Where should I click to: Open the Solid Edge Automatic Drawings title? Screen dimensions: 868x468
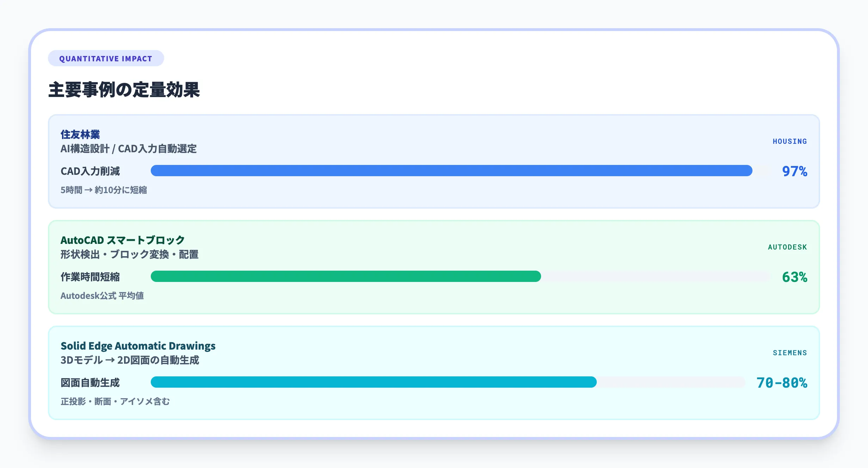pos(138,346)
